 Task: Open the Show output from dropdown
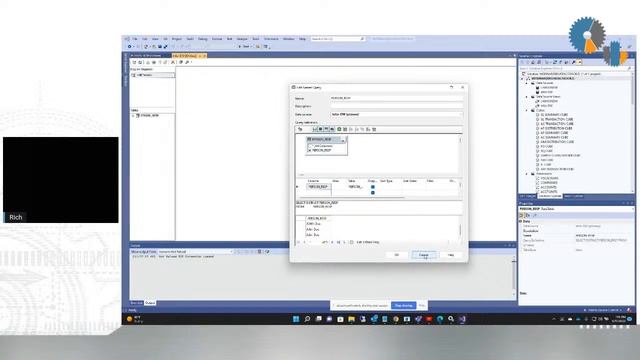(x=195, y=252)
